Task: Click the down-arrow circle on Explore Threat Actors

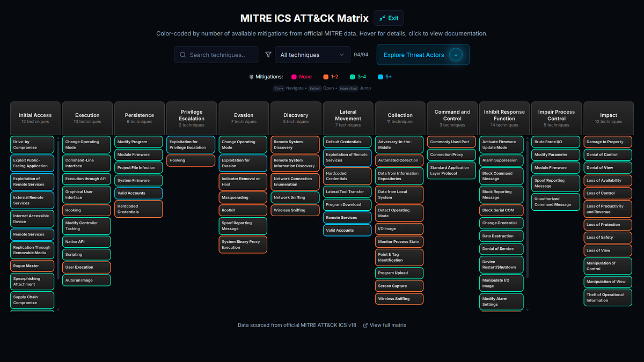Action: pos(456,55)
